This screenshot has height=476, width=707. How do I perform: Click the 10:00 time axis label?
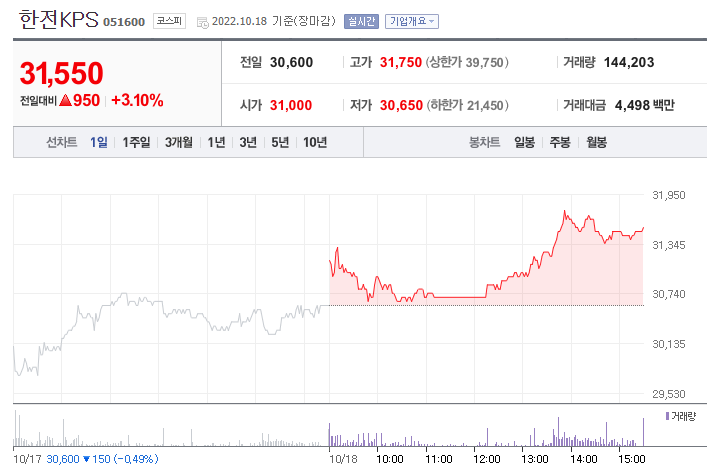coord(390,459)
